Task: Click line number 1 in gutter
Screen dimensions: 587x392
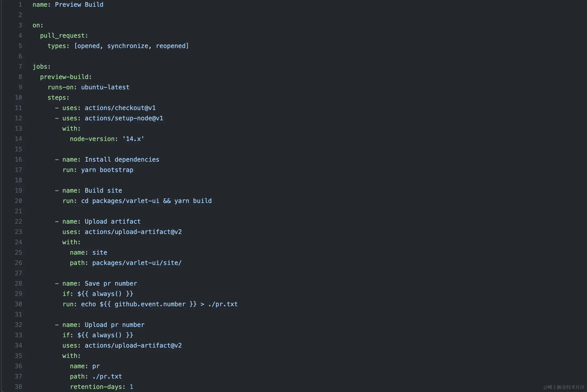Action: pyautogui.click(x=20, y=5)
